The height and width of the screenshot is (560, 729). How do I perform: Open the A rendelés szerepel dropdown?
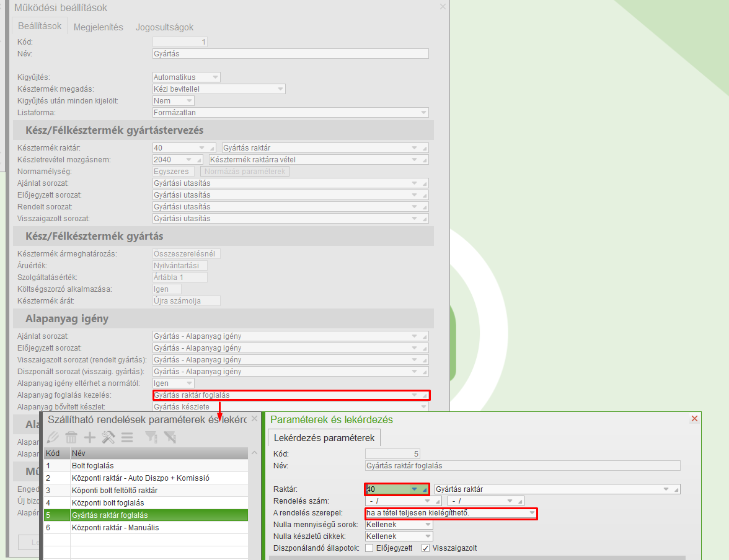(x=532, y=513)
